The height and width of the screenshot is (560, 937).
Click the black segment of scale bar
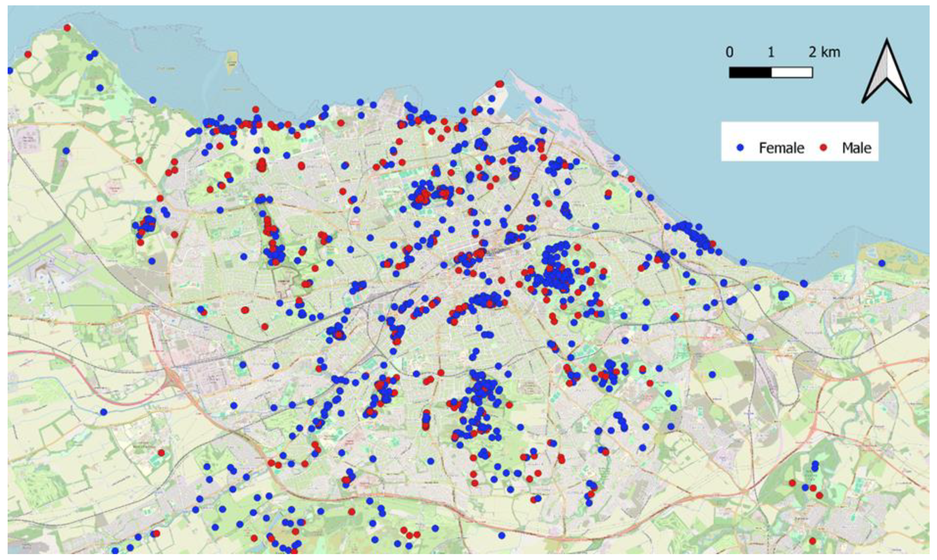click(750, 73)
